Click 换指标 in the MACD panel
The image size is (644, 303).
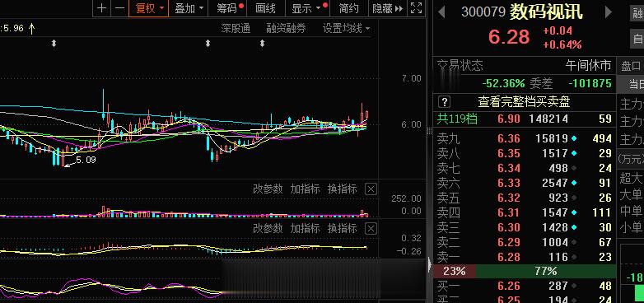coord(342,228)
